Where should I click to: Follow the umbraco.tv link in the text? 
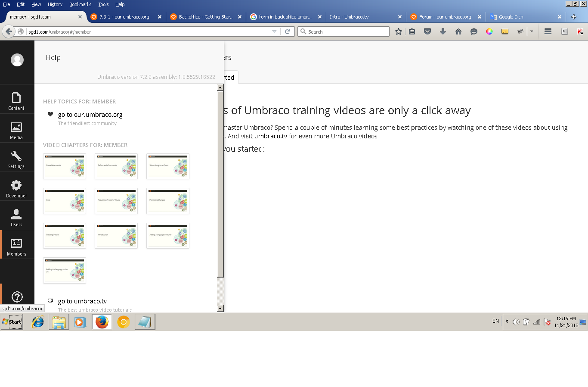tap(270, 136)
